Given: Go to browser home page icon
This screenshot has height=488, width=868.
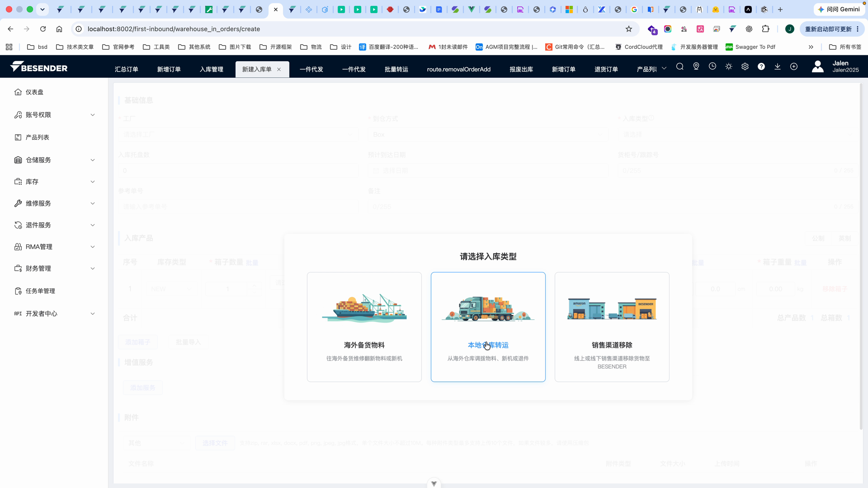Looking at the screenshot, I should 59,29.
